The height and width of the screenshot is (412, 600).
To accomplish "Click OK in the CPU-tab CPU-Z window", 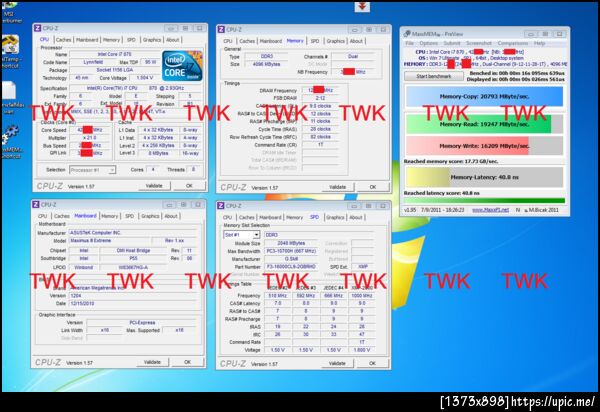I will click(189, 186).
